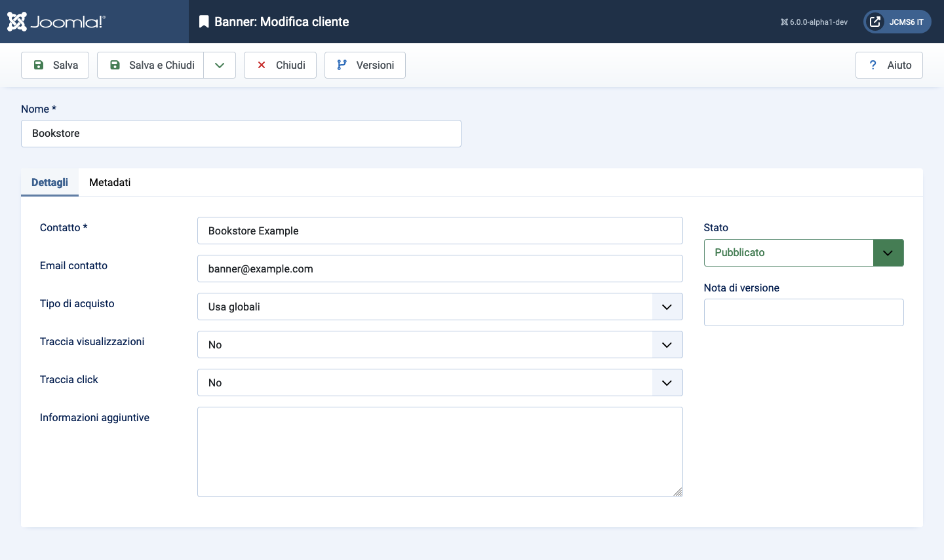Click the Joomla logo in header
The height and width of the screenshot is (560, 944).
pyautogui.click(x=56, y=22)
